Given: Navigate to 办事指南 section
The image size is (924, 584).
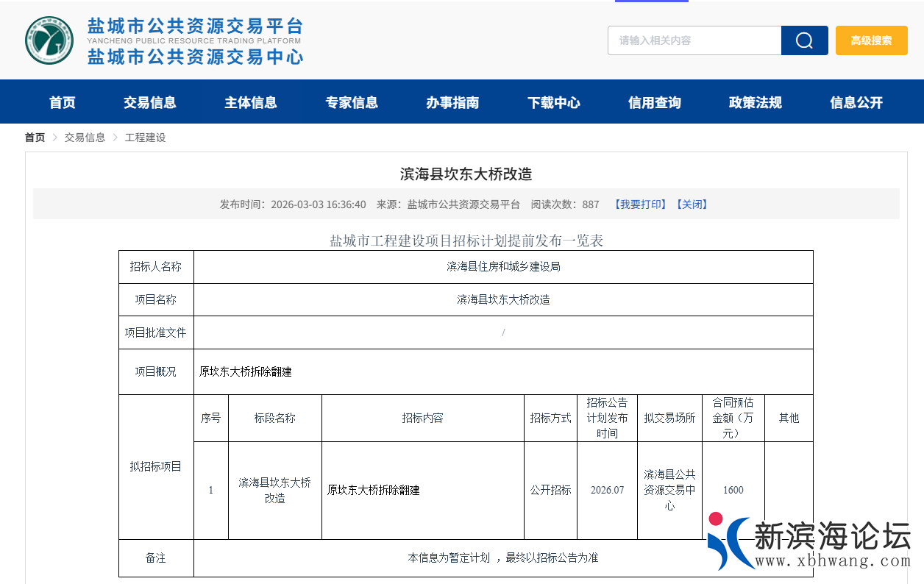Looking at the screenshot, I should [x=452, y=103].
